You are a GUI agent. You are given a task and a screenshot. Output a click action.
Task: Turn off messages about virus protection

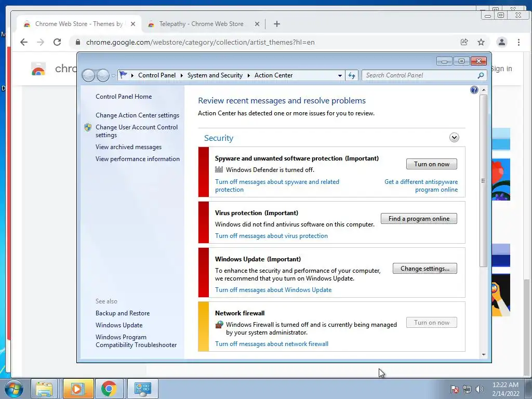coord(271,236)
